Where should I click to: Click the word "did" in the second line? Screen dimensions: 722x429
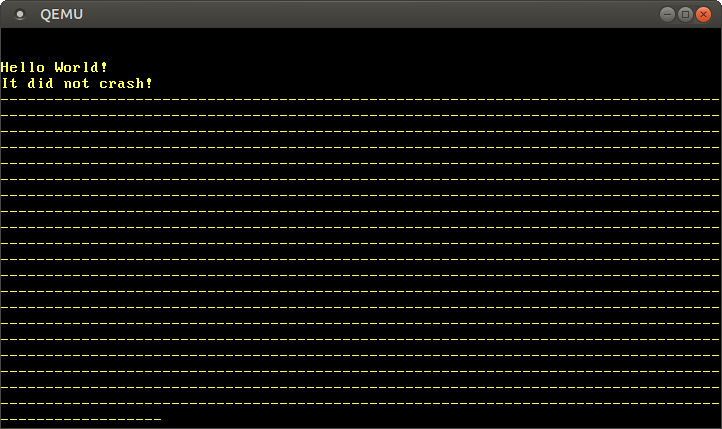click(40, 83)
